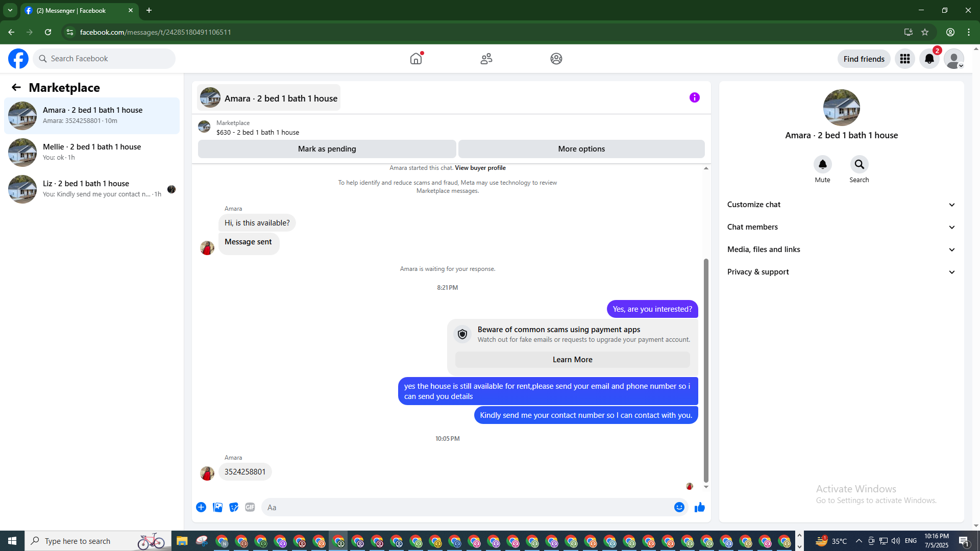Open the emoji picker in message box
The width and height of the screenshot is (980, 551).
[679, 507]
